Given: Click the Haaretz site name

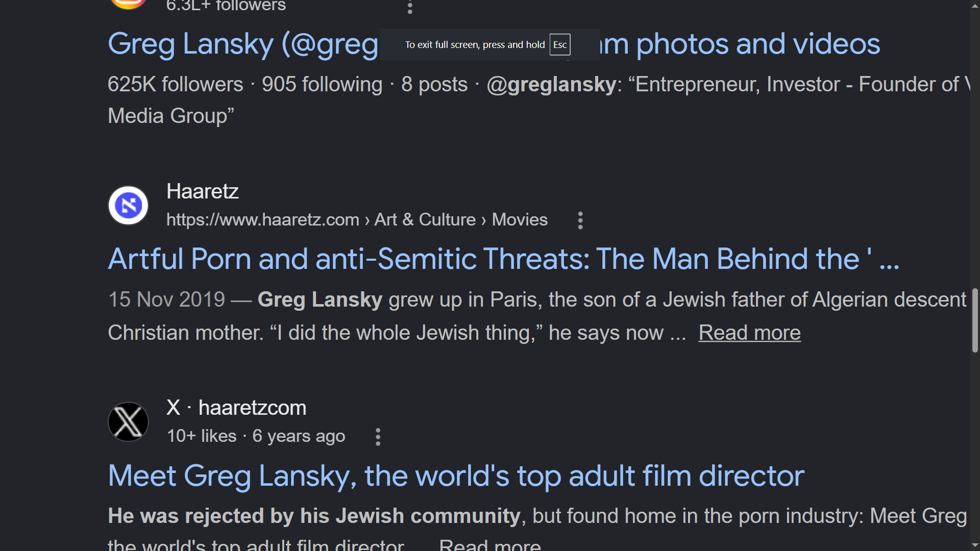Looking at the screenshot, I should click(202, 191).
